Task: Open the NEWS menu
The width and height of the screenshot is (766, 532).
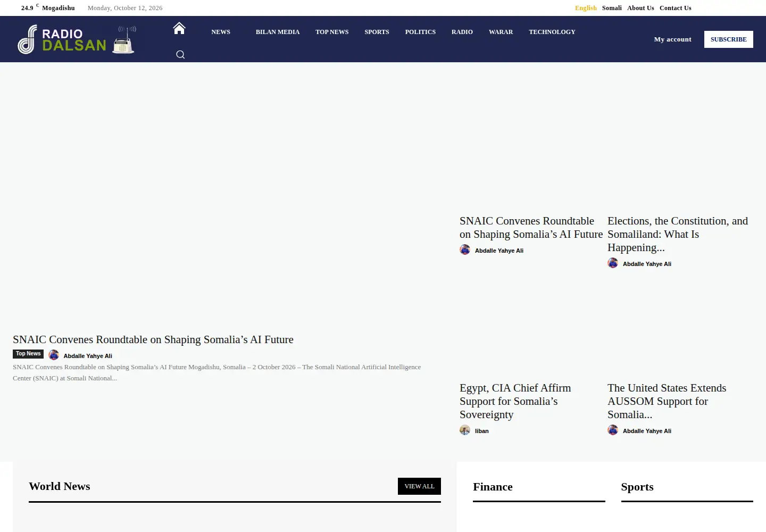Action: [221, 32]
